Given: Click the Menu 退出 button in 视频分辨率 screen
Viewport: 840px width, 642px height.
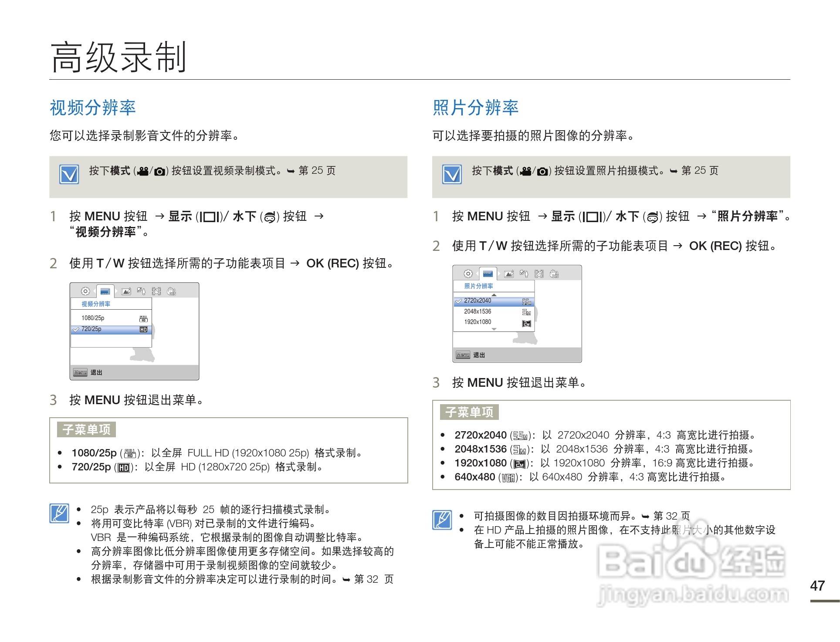Looking at the screenshot, I should (x=88, y=372).
